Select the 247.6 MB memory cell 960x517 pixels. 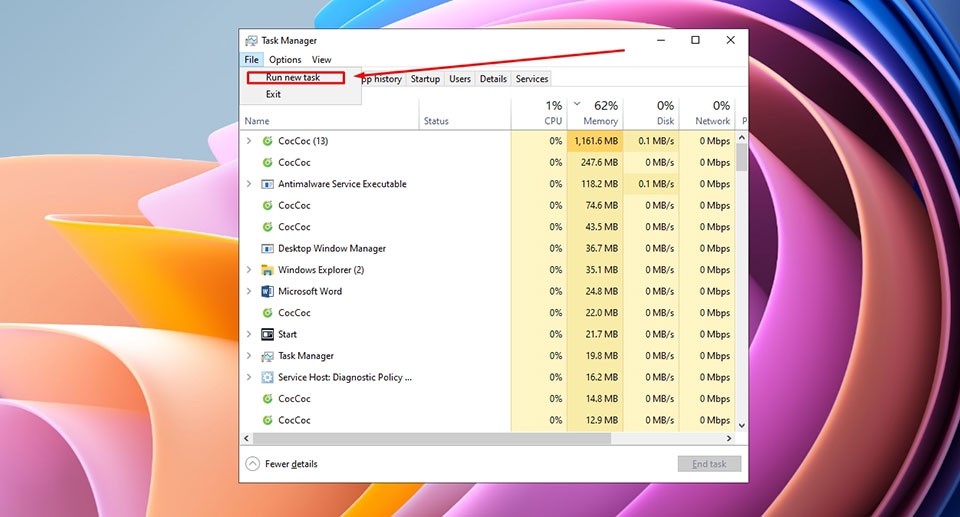[595, 162]
